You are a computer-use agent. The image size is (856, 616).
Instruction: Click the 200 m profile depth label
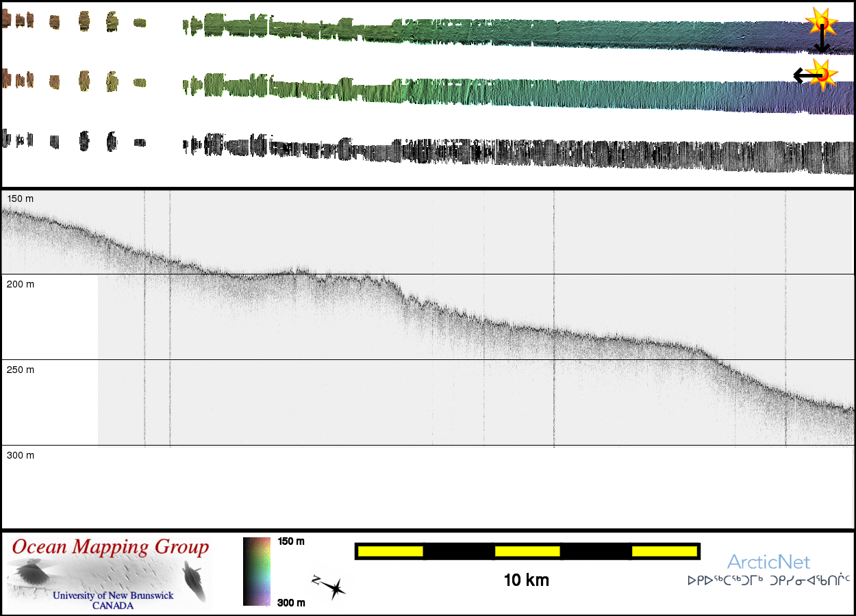20,284
